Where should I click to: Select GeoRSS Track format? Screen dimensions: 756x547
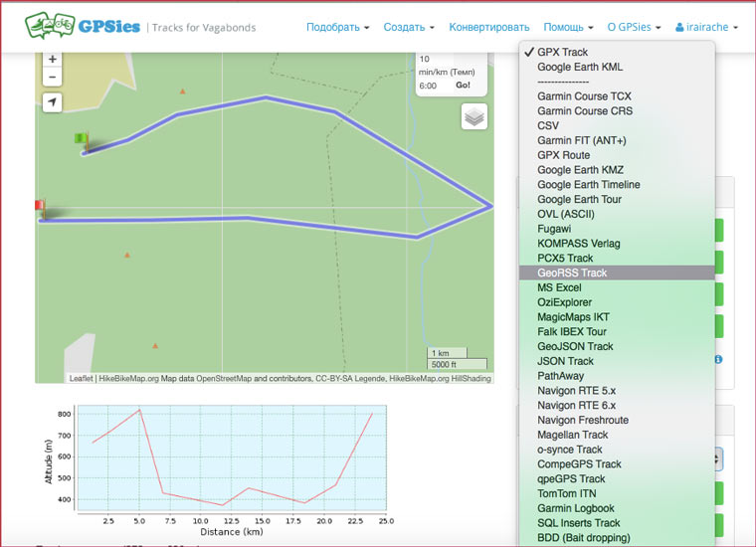pyautogui.click(x=572, y=273)
